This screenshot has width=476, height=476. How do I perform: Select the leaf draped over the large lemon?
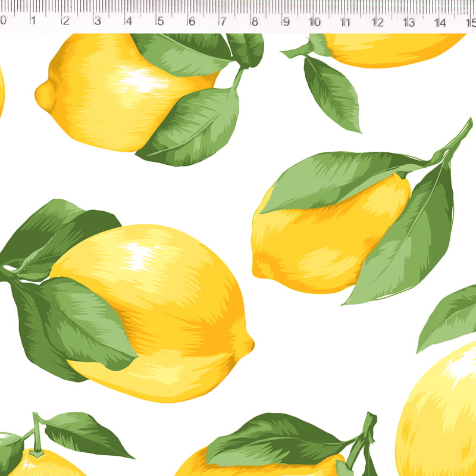[x=89, y=321]
